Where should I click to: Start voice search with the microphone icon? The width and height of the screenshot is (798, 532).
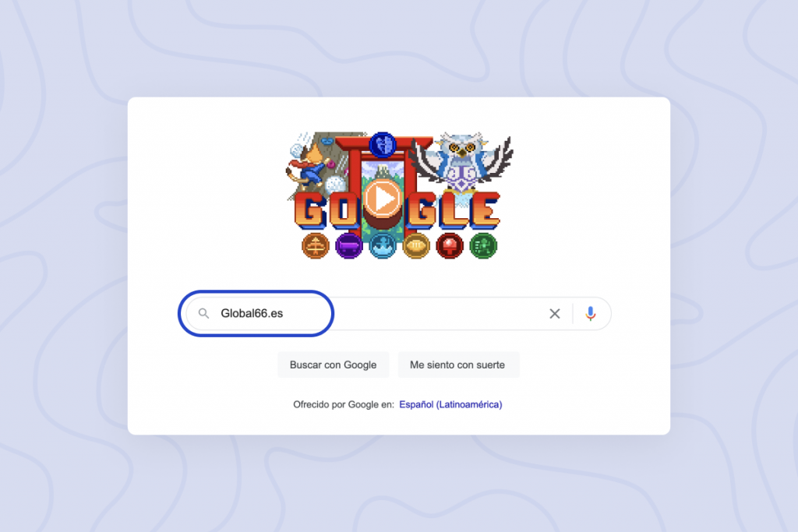click(x=591, y=313)
